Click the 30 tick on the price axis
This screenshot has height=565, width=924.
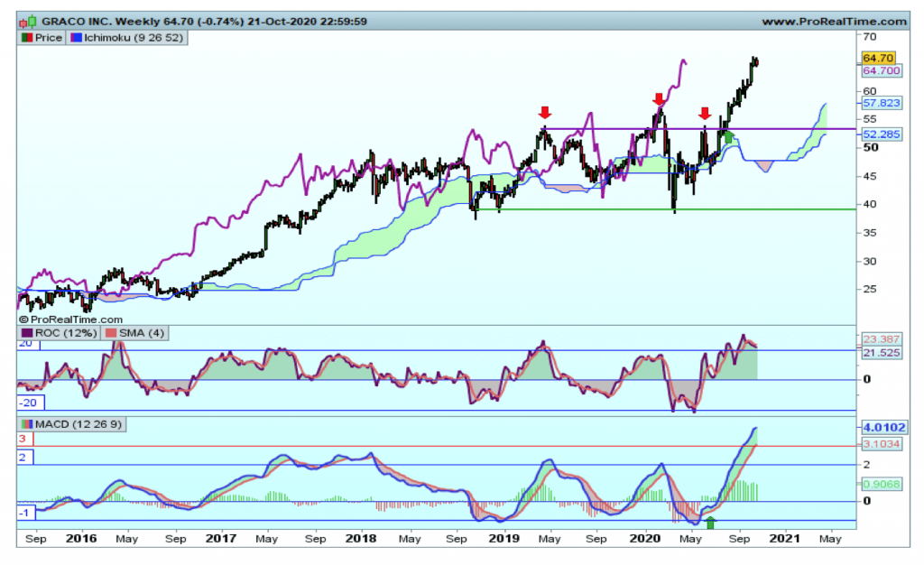pyautogui.click(x=869, y=261)
